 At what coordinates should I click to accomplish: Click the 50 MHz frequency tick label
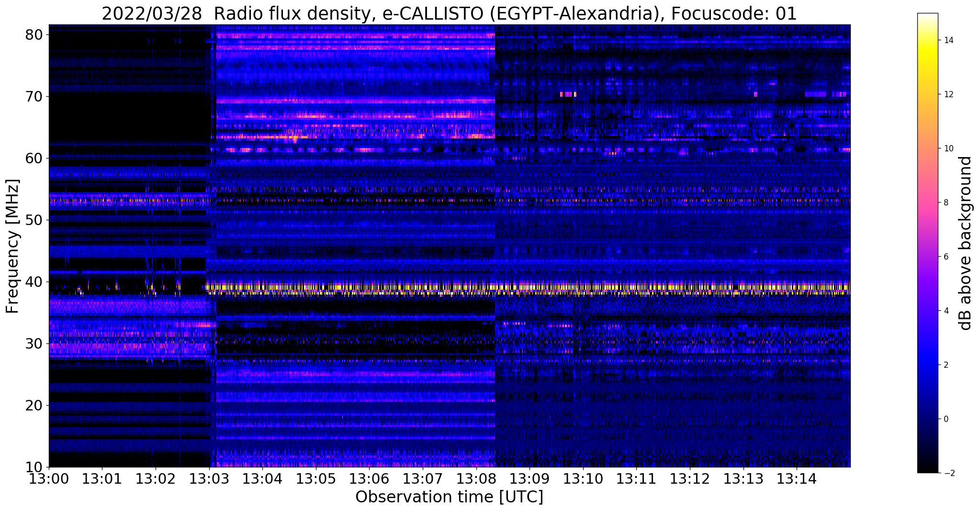click(x=34, y=220)
